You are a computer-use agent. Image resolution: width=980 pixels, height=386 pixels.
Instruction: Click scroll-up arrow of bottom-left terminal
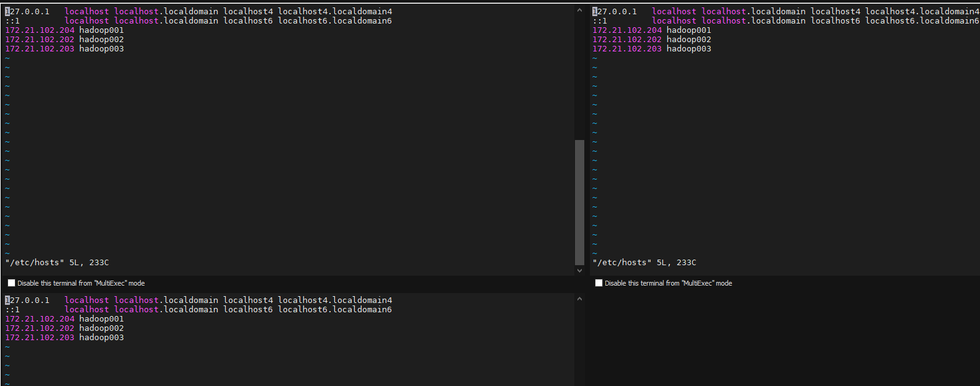(579, 299)
